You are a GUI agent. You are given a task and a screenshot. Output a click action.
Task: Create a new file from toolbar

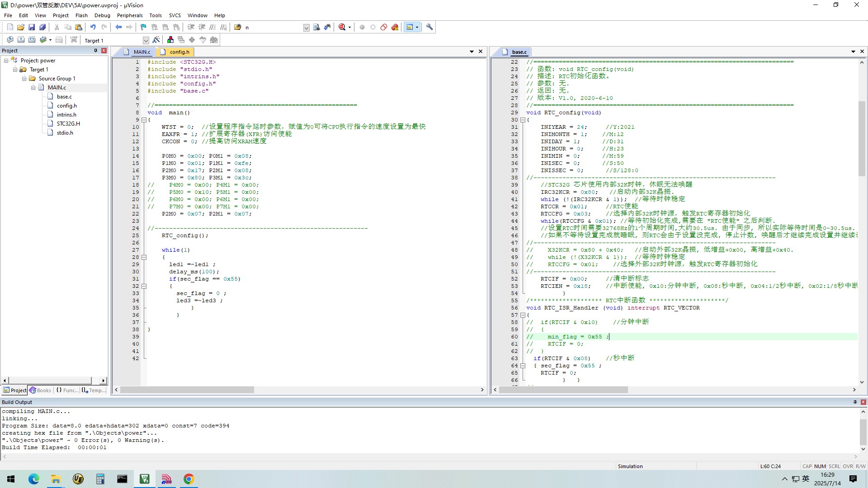click(10, 27)
